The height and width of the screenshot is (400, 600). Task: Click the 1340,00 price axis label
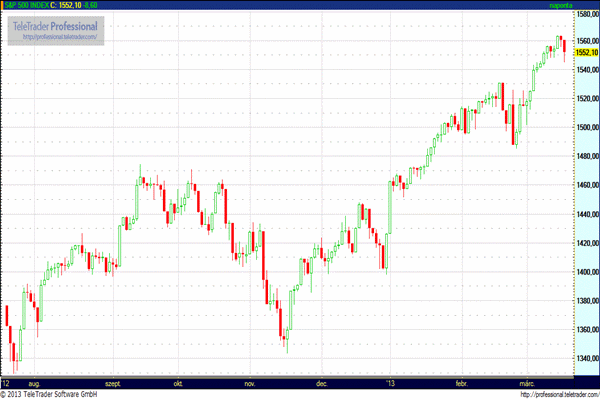(x=586, y=359)
